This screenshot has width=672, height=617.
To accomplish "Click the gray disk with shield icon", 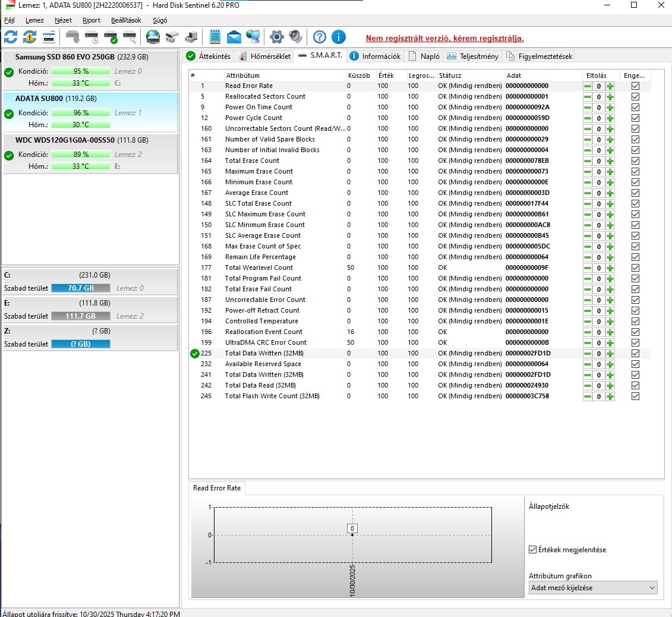I will tap(72, 37).
